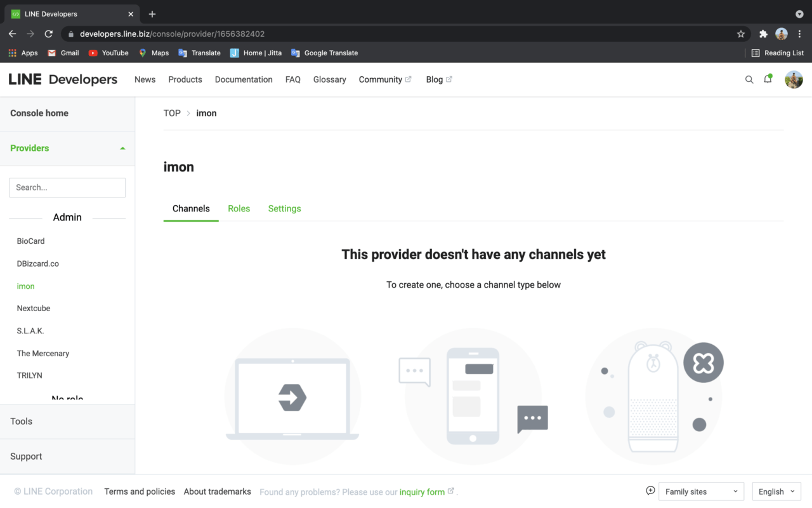Open the Family sites dropdown

point(701,491)
